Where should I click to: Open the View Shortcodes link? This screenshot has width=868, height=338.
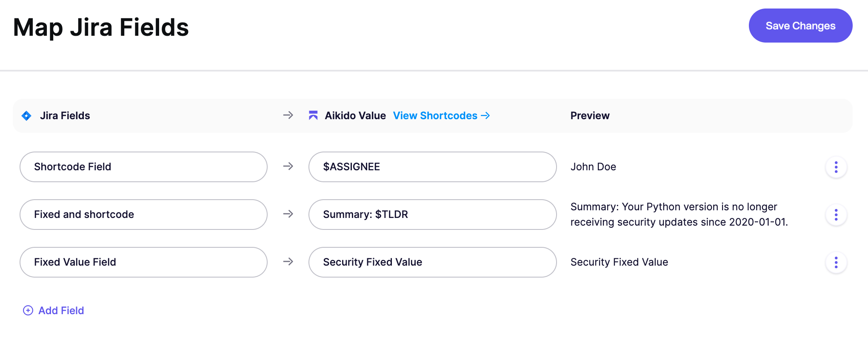click(441, 116)
